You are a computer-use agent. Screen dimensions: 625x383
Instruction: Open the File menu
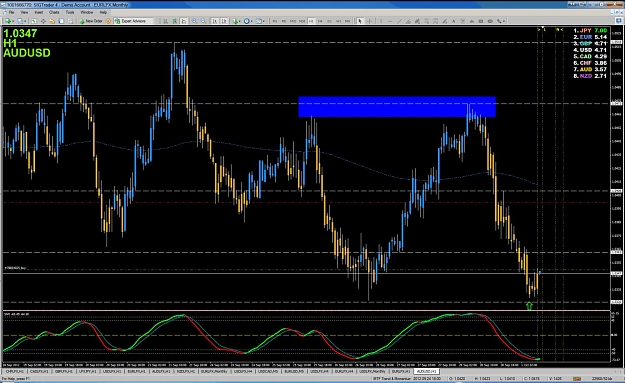[x=12, y=12]
